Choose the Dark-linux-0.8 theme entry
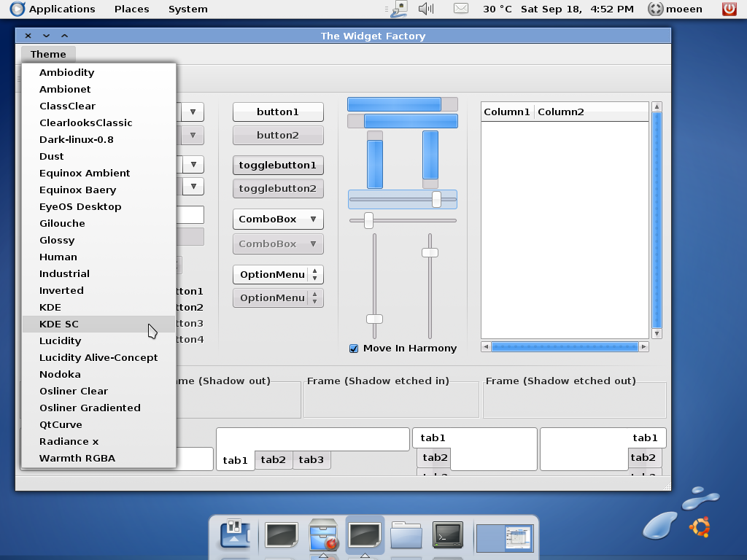The height and width of the screenshot is (560, 747). (x=99, y=139)
